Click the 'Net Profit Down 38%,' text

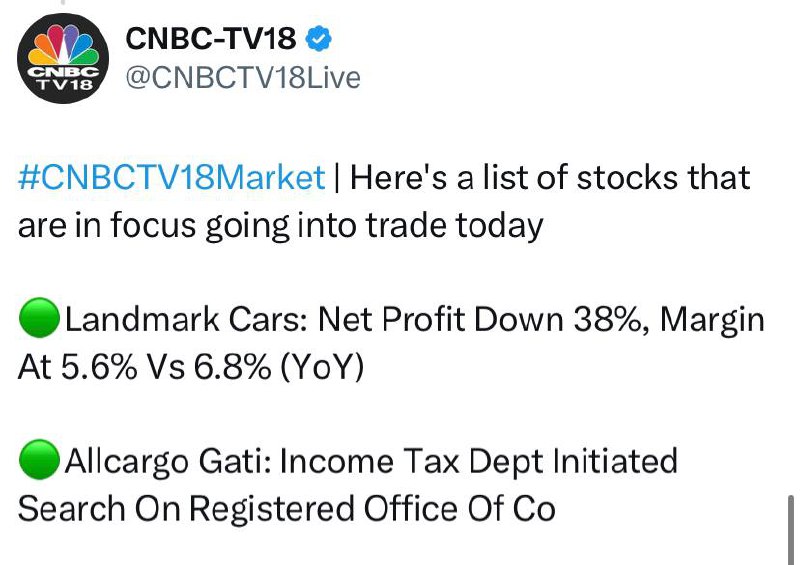pos(484,320)
